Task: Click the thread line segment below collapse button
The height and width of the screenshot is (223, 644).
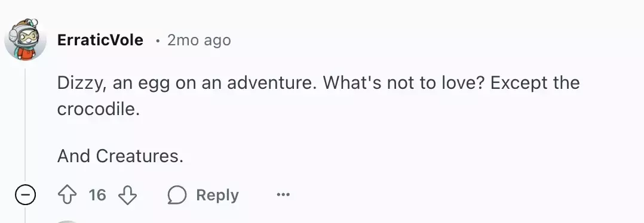Action: (26, 215)
